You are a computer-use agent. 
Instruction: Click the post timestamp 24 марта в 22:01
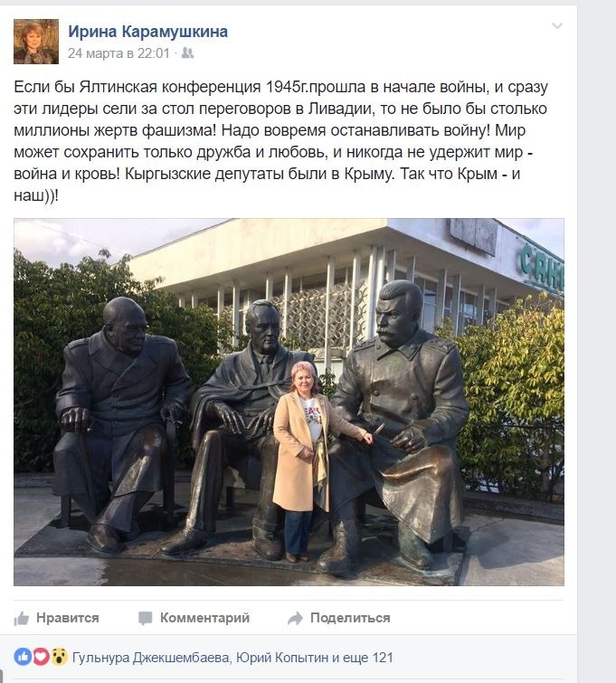118,53
